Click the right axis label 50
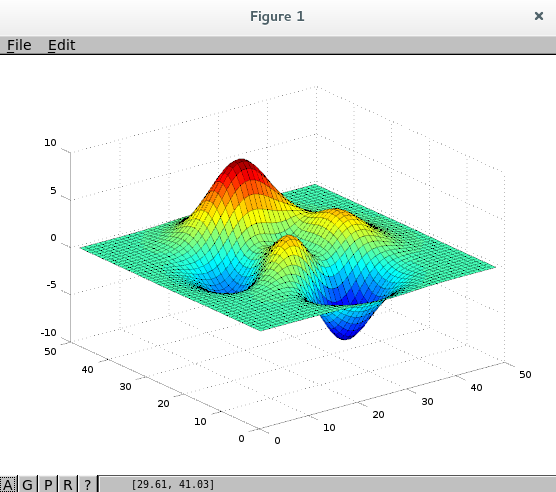556x492 pixels. pyautogui.click(x=525, y=375)
